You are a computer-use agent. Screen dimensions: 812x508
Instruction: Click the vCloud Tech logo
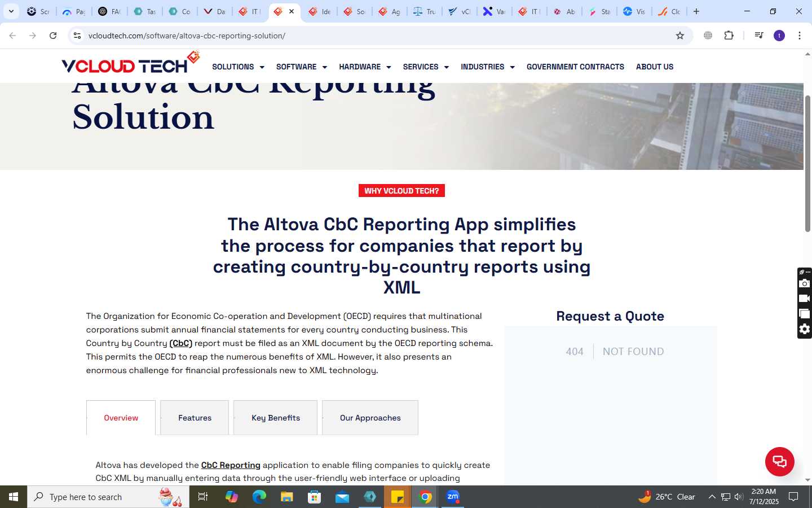click(131, 63)
